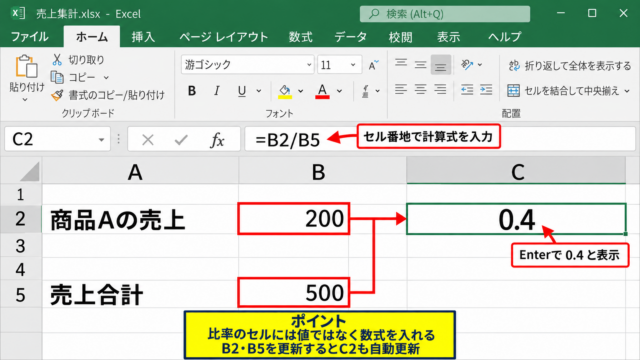Screen dimensions: 640x360
Task: Toggle Underline formatting
Action: 242,91
